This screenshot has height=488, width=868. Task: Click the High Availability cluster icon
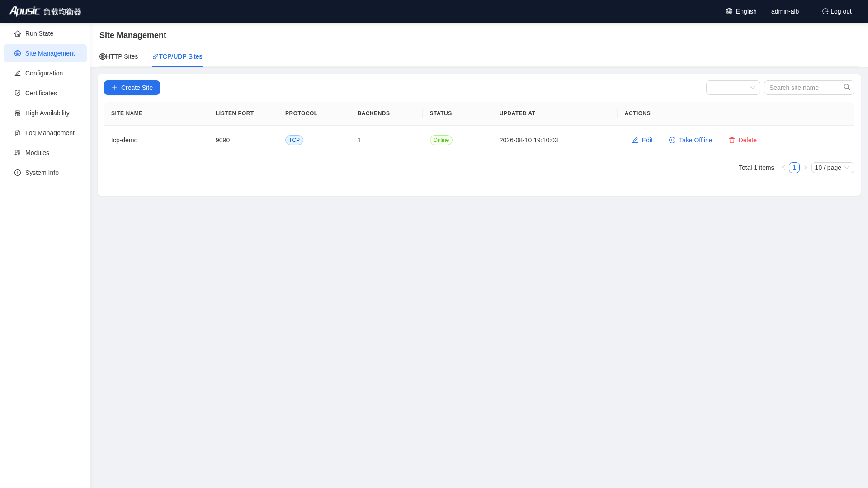pos(18,113)
